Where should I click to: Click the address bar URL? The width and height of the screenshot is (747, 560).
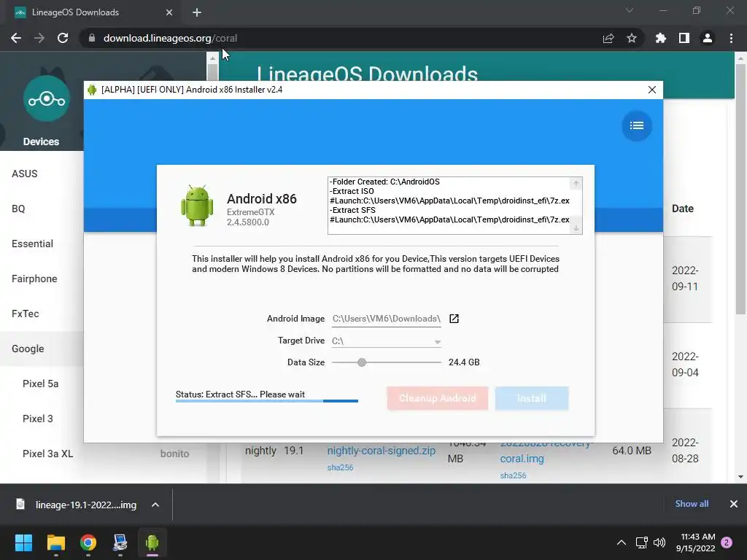pyautogui.click(x=170, y=38)
